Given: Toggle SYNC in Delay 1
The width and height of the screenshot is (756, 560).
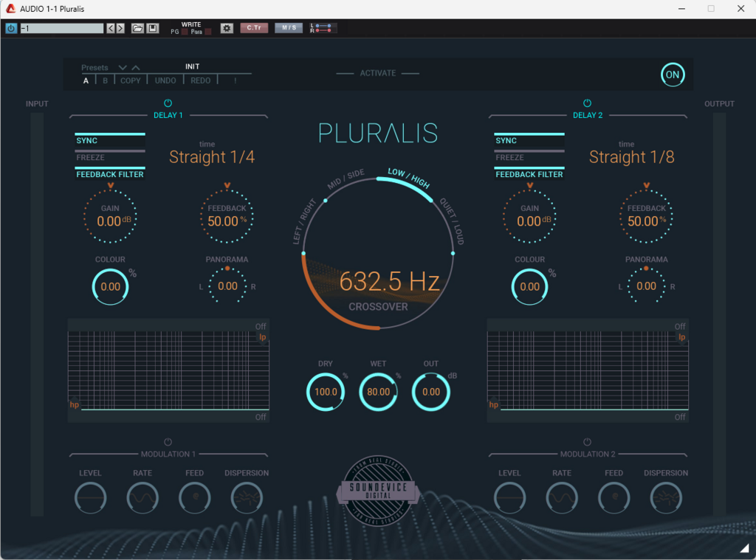Looking at the screenshot, I should (110, 139).
